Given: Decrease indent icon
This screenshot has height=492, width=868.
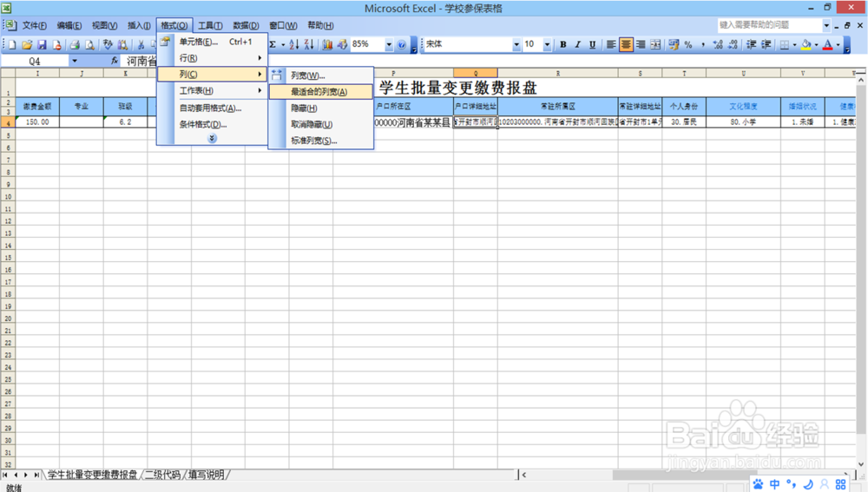Looking at the screenshot, I should 751,45.
